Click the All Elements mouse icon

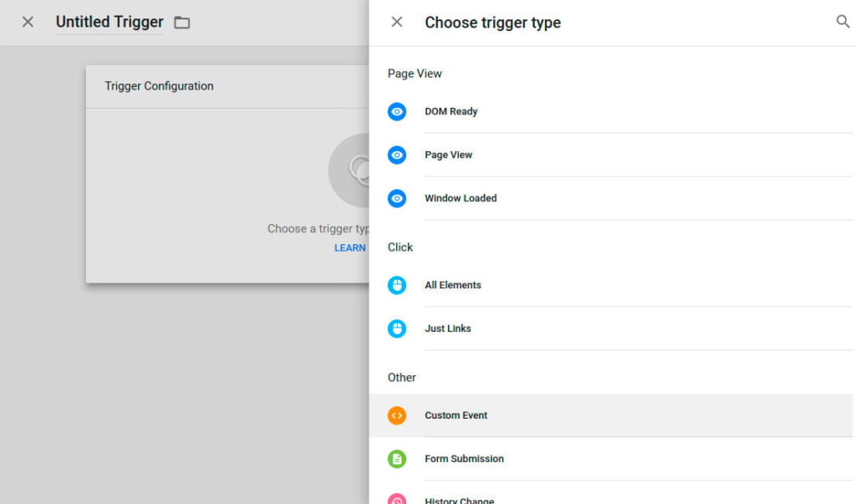(397, 285)
